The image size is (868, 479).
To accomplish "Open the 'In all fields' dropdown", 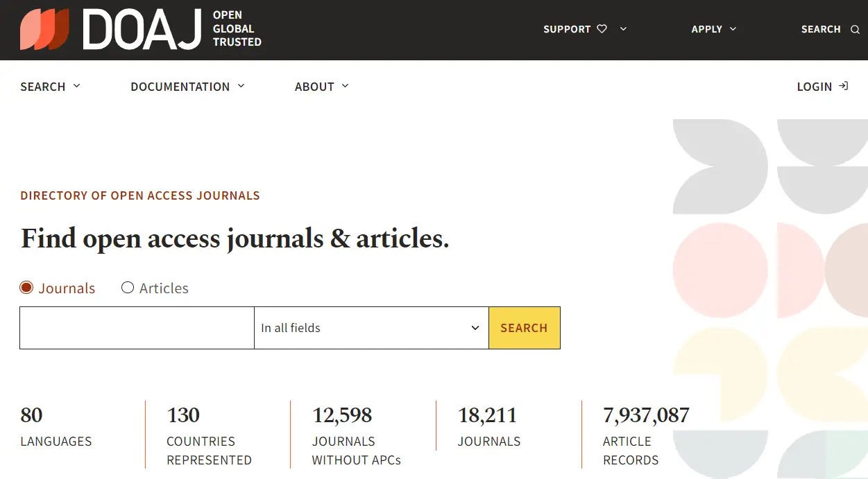I will pos(371,328).
